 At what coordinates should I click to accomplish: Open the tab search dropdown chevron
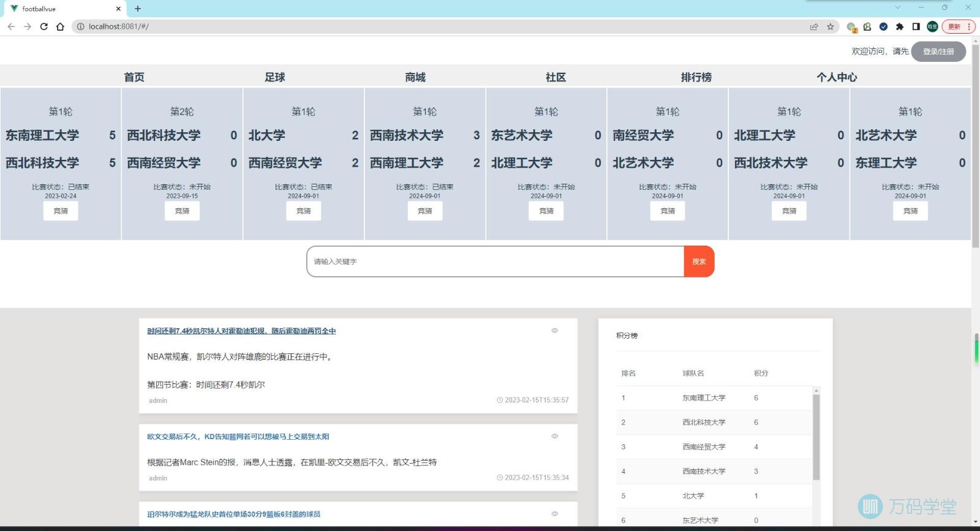click(x=898, y=7)
